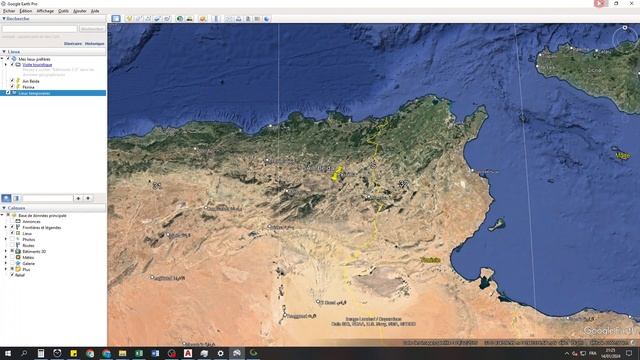The height and width of the screenshot is (360, 640).
Task: Collapse Mes lieux préférés tree node
Action: coord(2,59)
